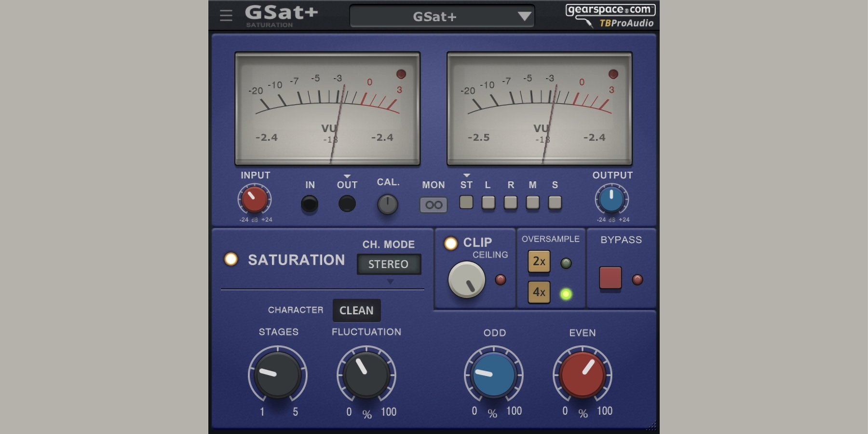This screenshot has width=868, height=434.
Task: Click the MON link icon button
Action: [x=434, y=205]
